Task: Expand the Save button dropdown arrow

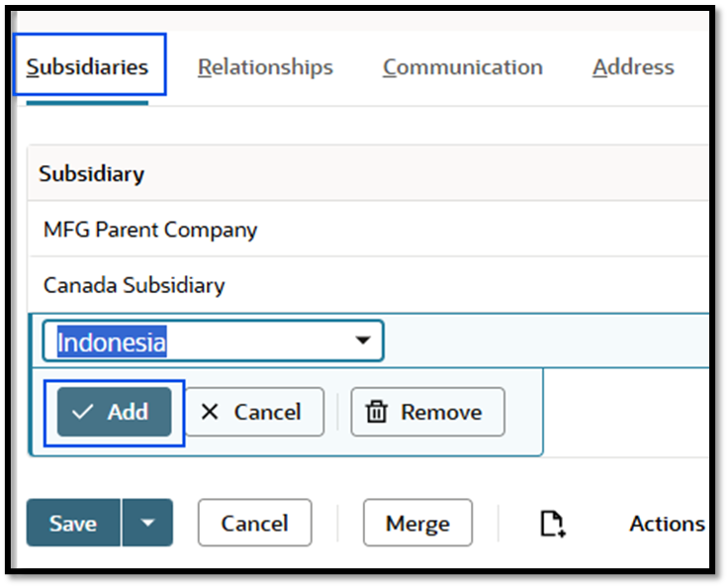Action: (147, 523)
